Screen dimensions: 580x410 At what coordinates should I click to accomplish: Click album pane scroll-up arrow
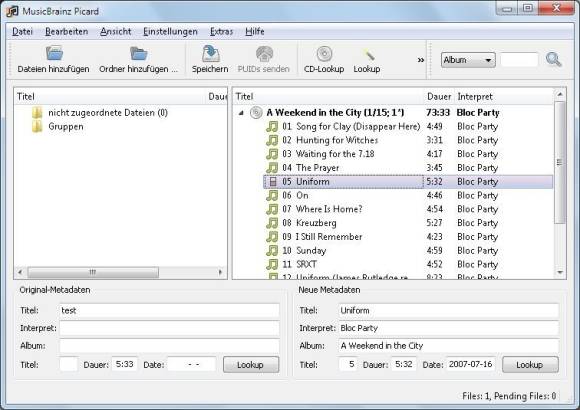(x=560, y=94)
